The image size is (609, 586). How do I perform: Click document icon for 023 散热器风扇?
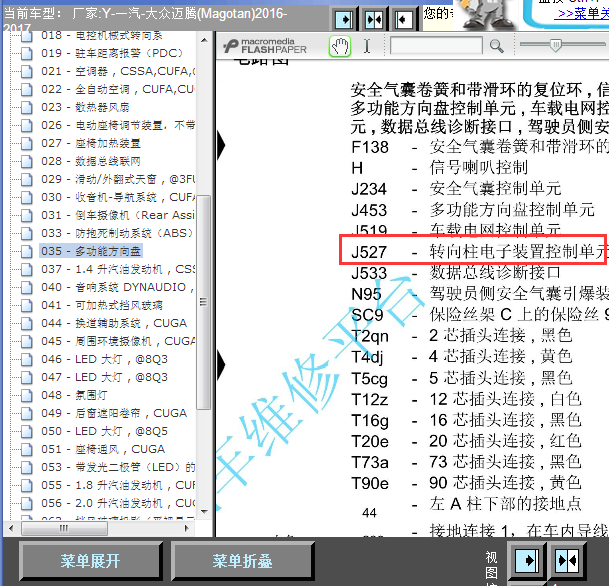click(27, 107)
